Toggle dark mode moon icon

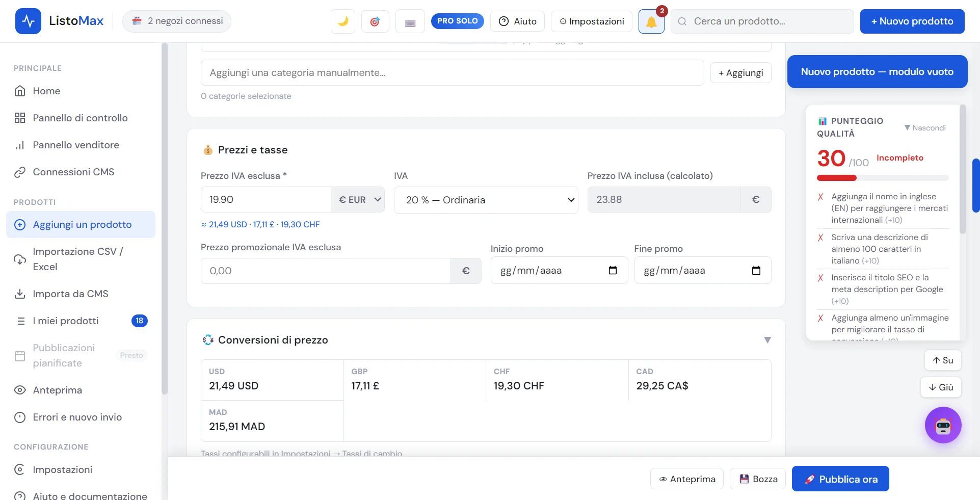pos(343,21)
